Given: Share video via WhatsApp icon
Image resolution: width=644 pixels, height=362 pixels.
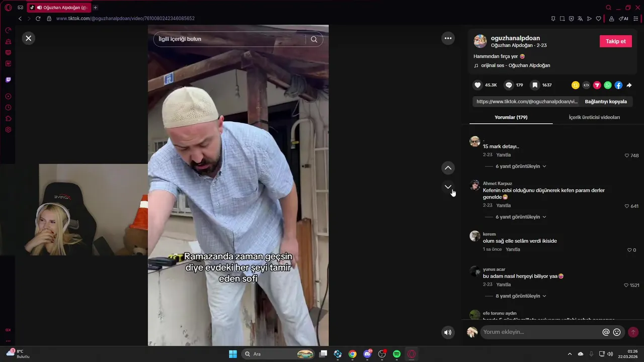Looking at the screenshot, I should (608, 85).
